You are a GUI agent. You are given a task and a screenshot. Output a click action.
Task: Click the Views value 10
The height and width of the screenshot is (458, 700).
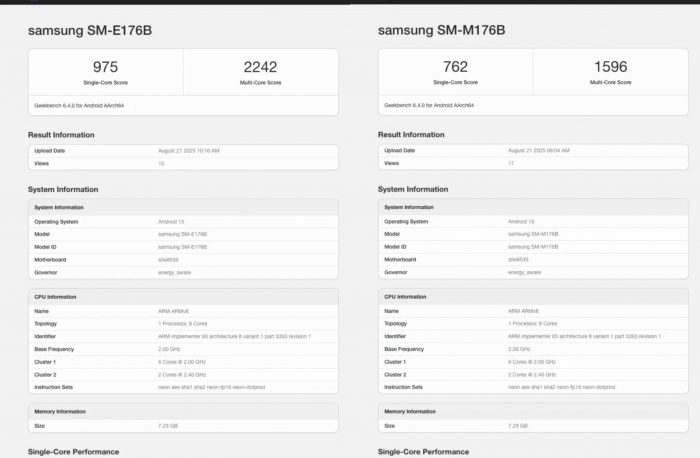[161, 163]
